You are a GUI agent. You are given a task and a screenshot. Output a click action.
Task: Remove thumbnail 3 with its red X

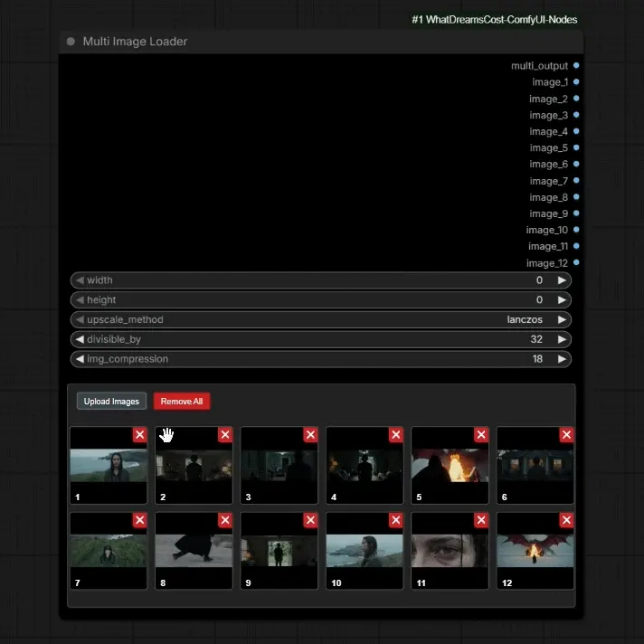click(x=310, y=434)
